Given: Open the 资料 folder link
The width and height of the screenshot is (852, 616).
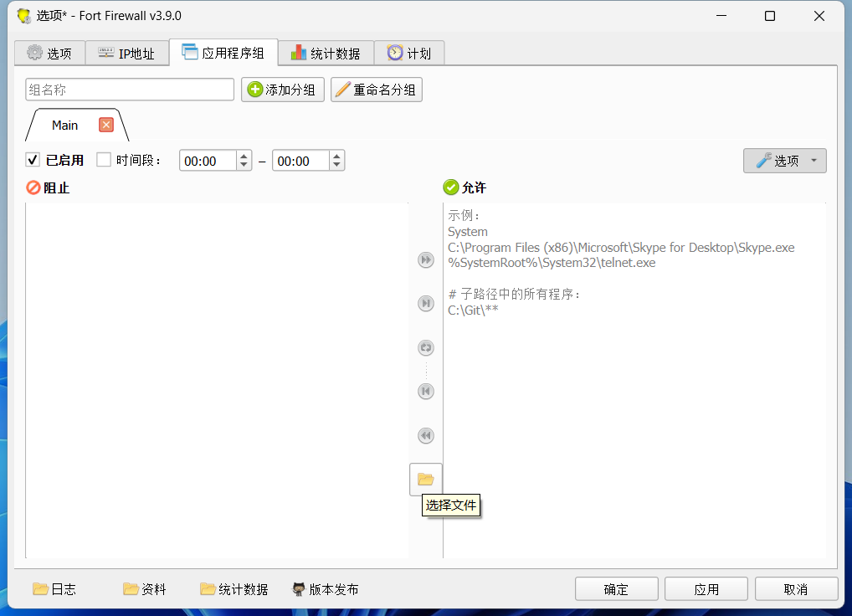Looking at the screenshot, I should (x=145, y=589).
